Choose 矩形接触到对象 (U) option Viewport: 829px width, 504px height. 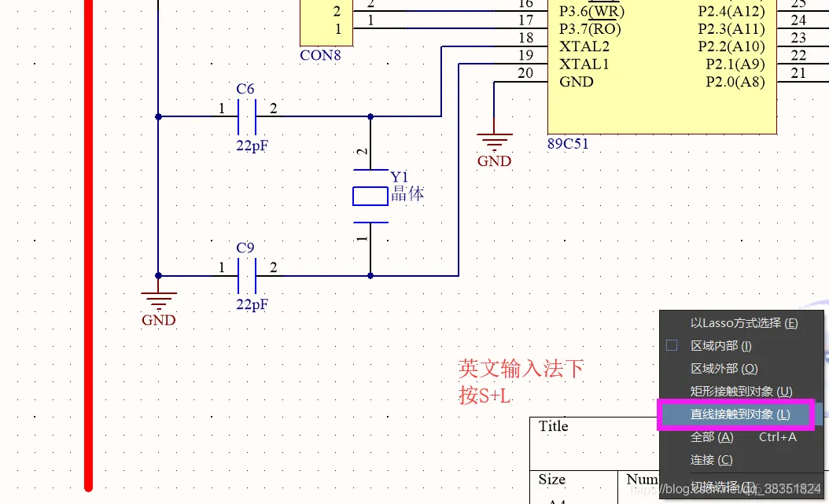tap(742, 391)
